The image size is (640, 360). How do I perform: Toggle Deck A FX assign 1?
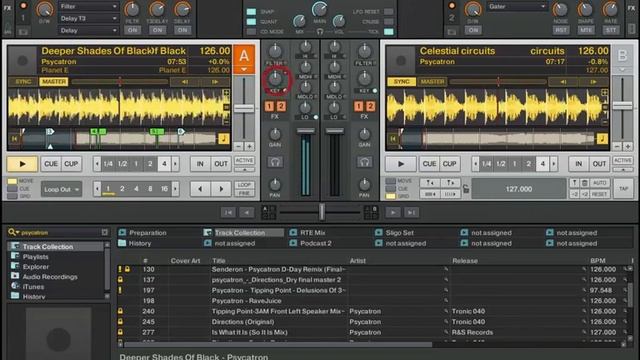[x=269, y=107]
